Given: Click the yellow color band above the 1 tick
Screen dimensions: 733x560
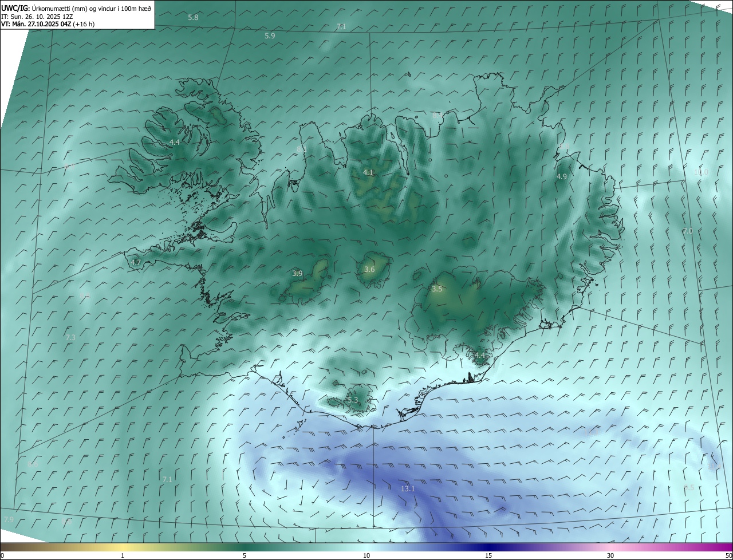Looking at the screenshot, I should pyautogui.click(x=123, y=547).
